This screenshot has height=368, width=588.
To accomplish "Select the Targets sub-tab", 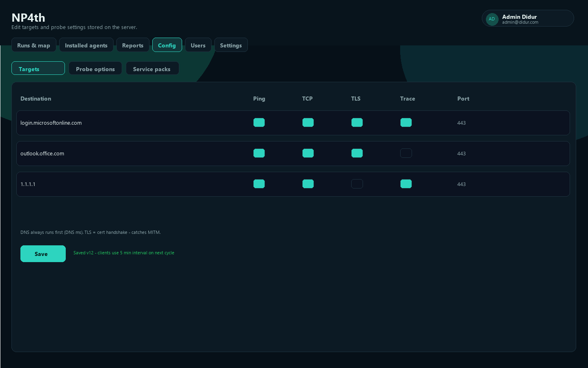I will click(38, 68).
